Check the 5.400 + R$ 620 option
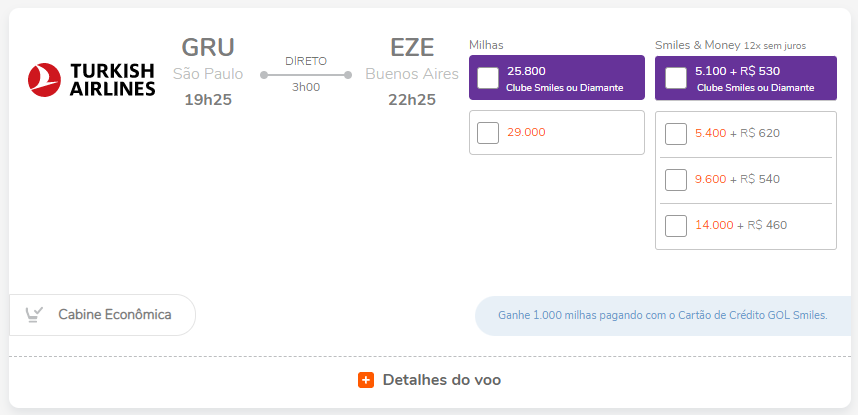 coord(676,133)
